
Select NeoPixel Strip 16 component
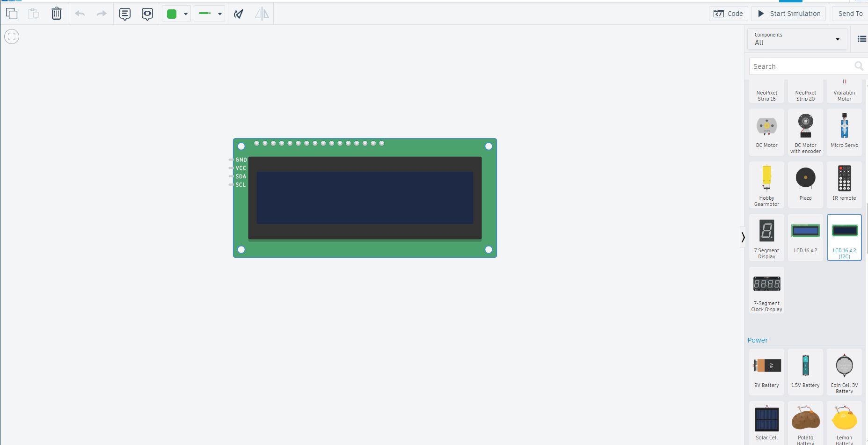[766, 92]
